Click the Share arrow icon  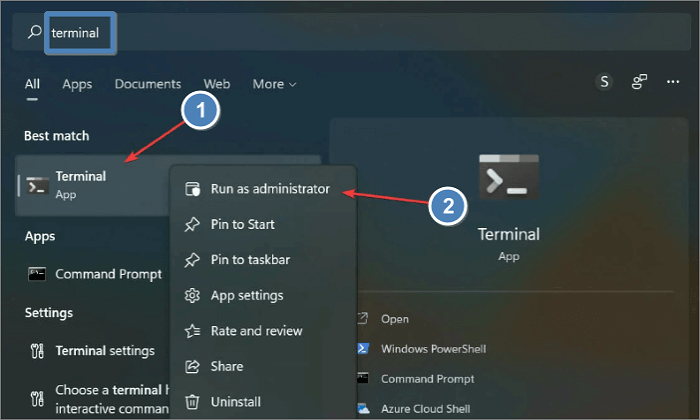(192, 366)
